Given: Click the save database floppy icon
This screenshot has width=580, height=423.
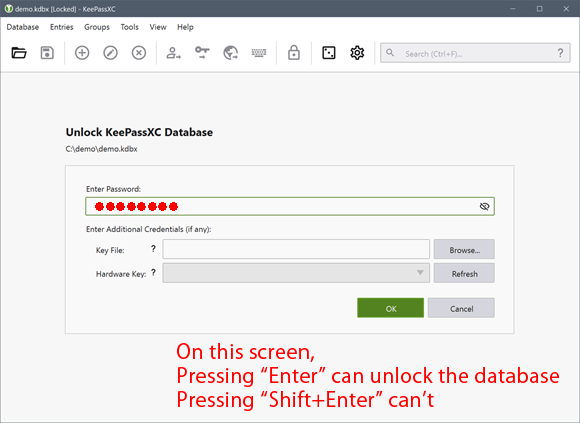Looking at the screenshot, I should [x=47, y=53].
